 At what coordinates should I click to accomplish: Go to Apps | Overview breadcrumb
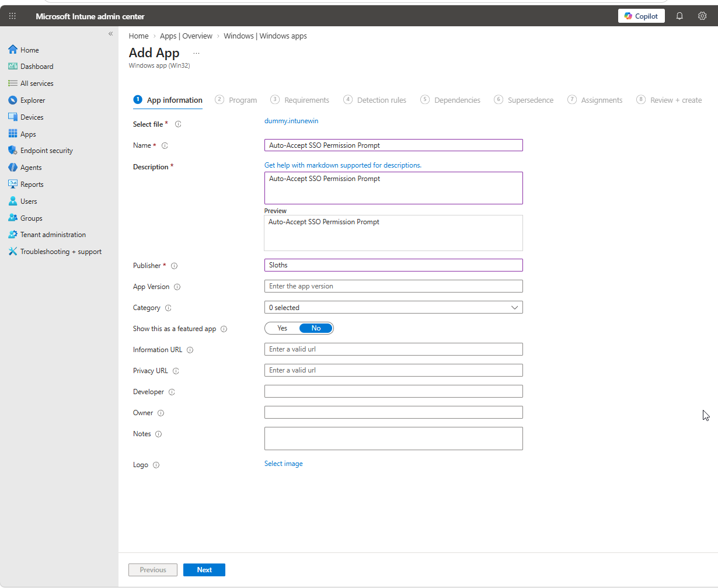click(186, 36)
